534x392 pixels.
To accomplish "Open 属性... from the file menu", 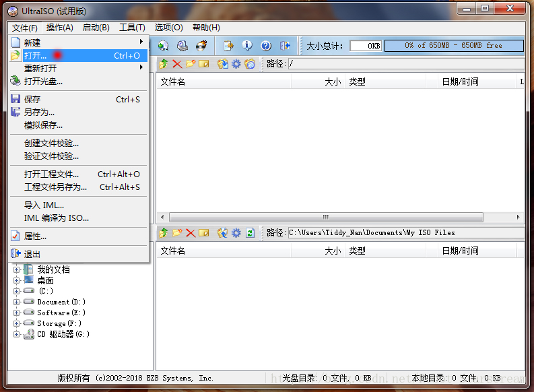I will pos(79,236).
